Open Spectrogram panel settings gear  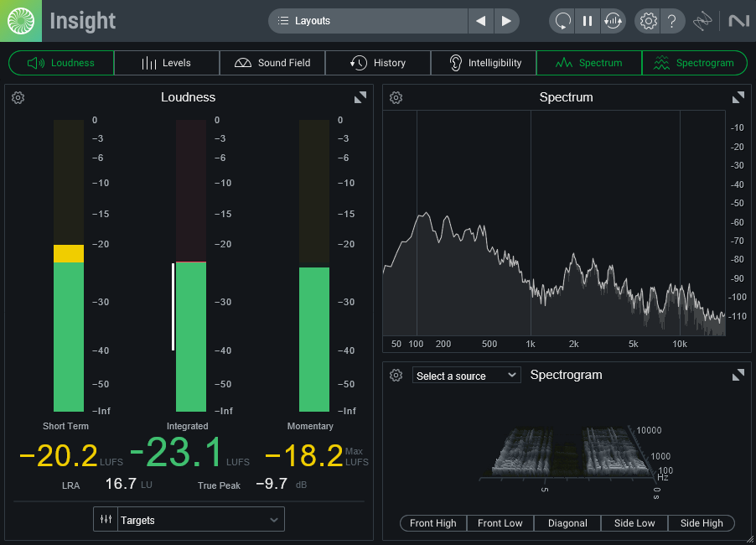(x=396, y=376)
